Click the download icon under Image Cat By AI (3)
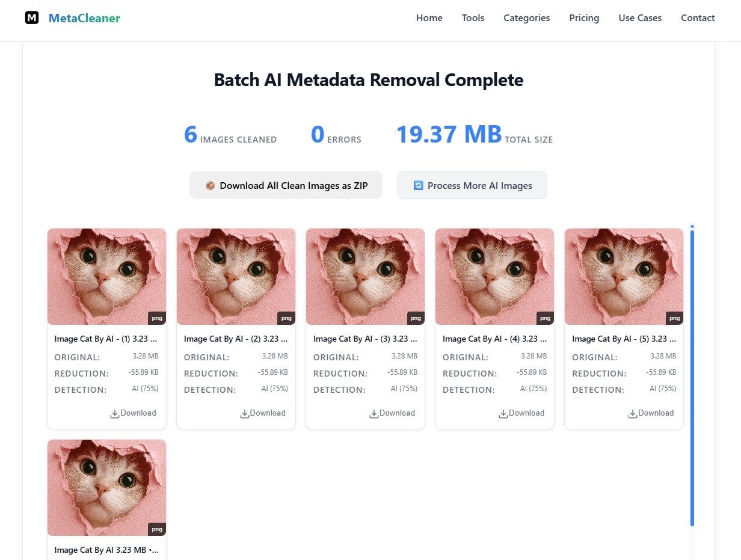 [x=373, y=413]
